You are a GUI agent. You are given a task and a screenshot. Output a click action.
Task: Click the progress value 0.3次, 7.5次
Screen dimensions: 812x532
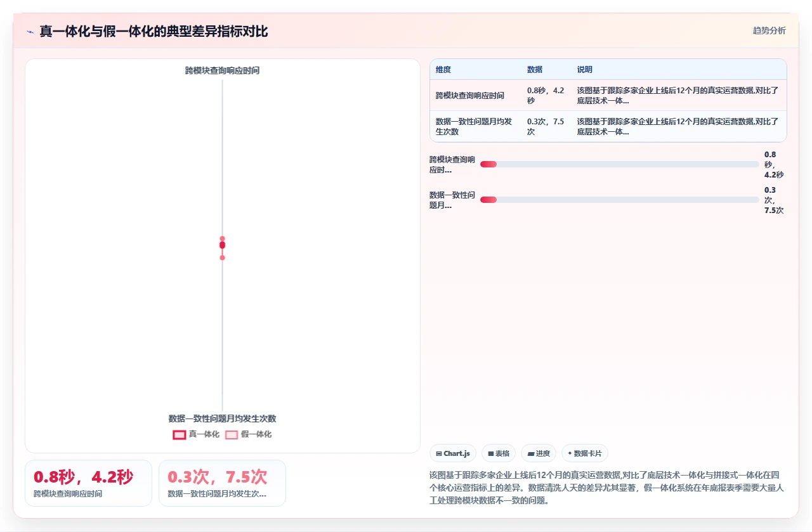[x=774, y=200]
